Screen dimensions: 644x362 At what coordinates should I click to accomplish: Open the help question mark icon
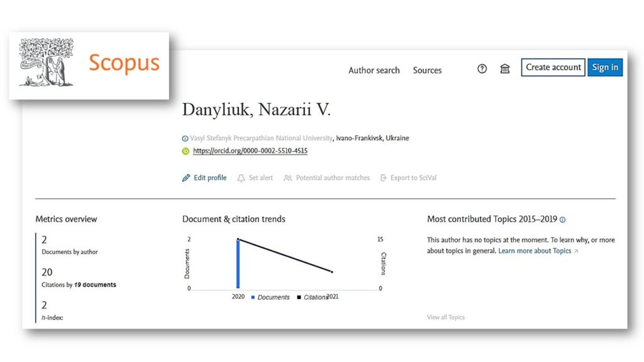tap(482, 69)
